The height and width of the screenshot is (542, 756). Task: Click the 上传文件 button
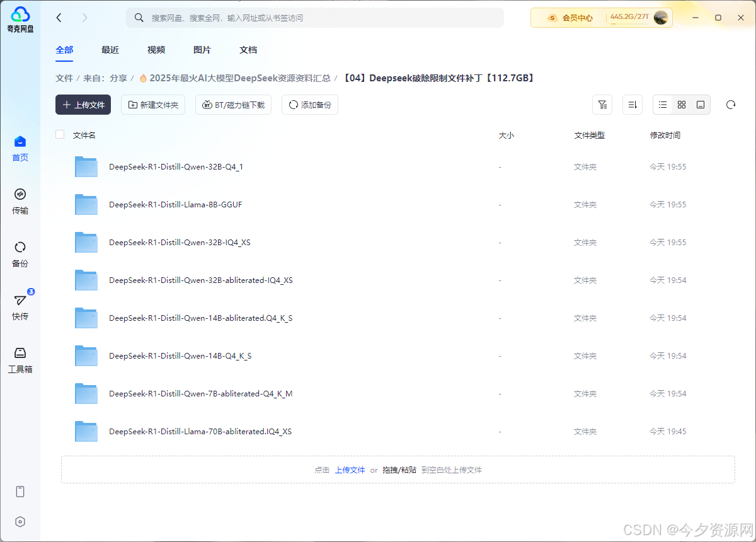[83, 105]
